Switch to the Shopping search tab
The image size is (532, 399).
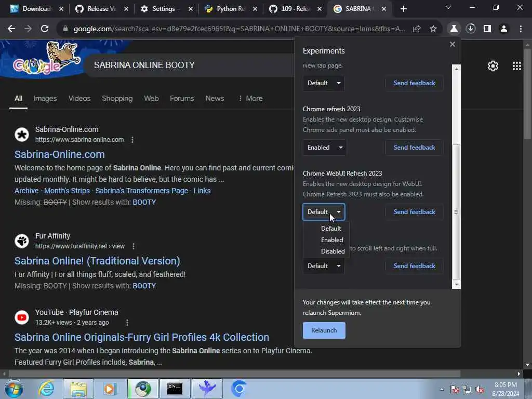117,98
